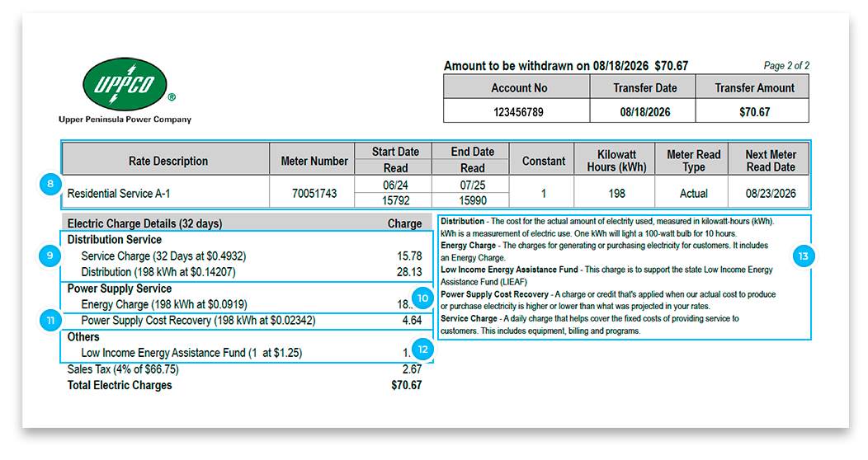Click the bold 'Power Supply Cost Recovery' definition
Screen dimensions: 868x460
[x=494, y=294]
